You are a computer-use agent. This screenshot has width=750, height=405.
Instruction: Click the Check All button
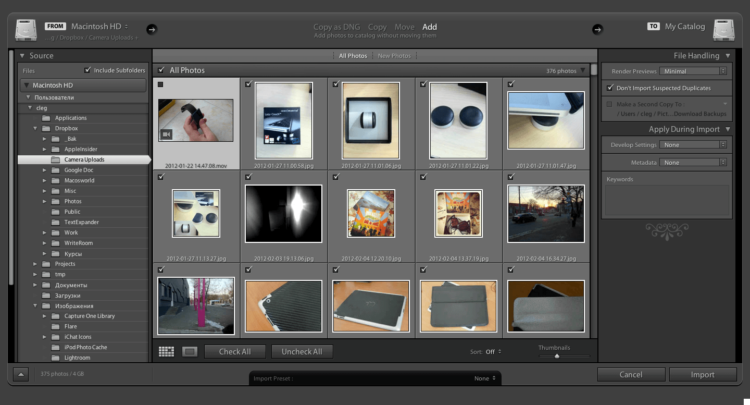pyautogui.click(x=235, y=351)
